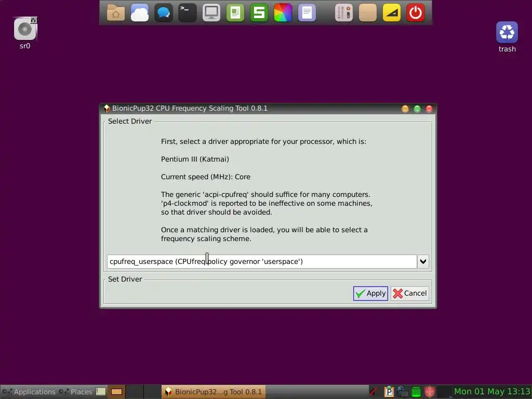Open the Places menu in the taskbar
The image size is (532, 399).
(76, 392)
